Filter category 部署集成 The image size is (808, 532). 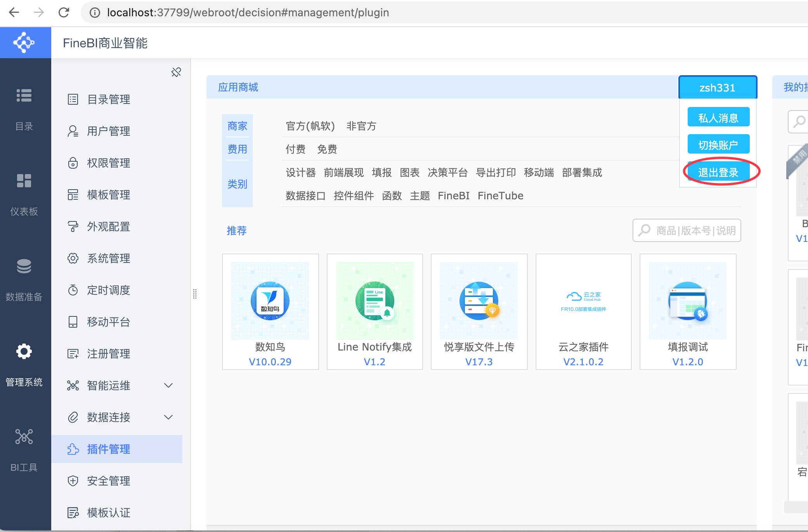pos(582,173)
